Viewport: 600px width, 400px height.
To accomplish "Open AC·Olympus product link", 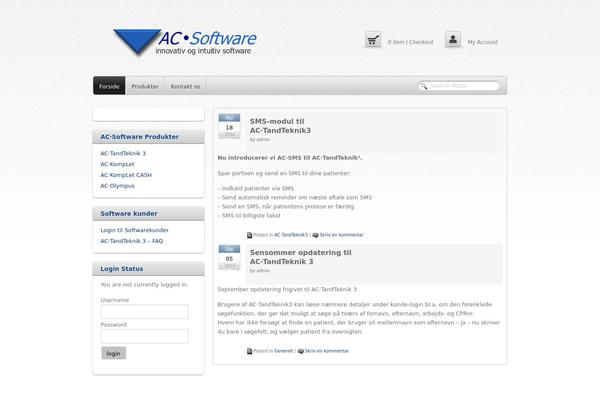I will coord(117,186).
